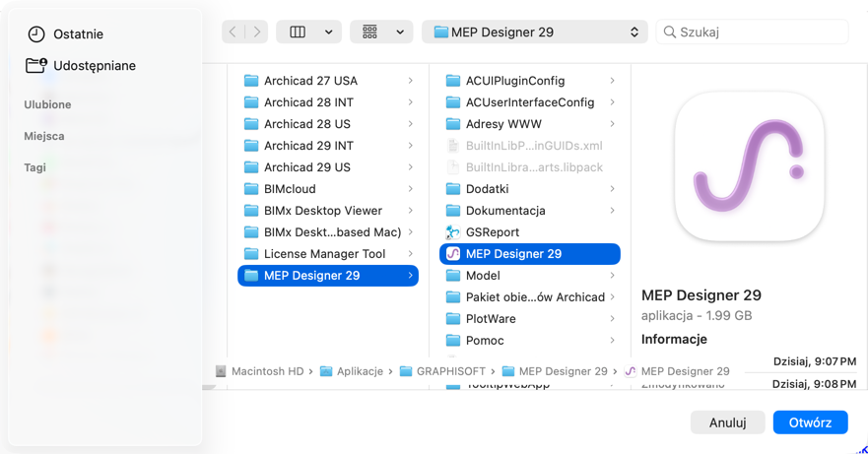The height and width of the screenshot is (454, 868).
Task: Click the MEP Designer 29 app icon in list
Action: (453, 253)
